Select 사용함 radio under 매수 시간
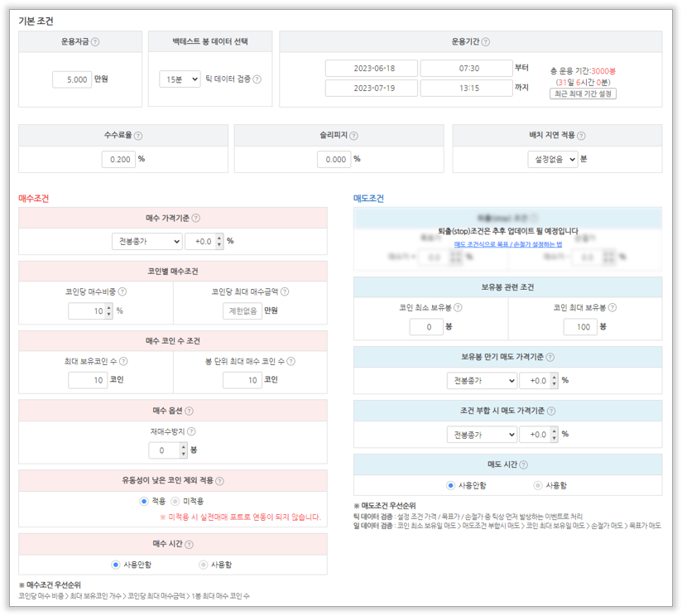The width and height of the screenshot is (682, 616). [x=204, y=565]
